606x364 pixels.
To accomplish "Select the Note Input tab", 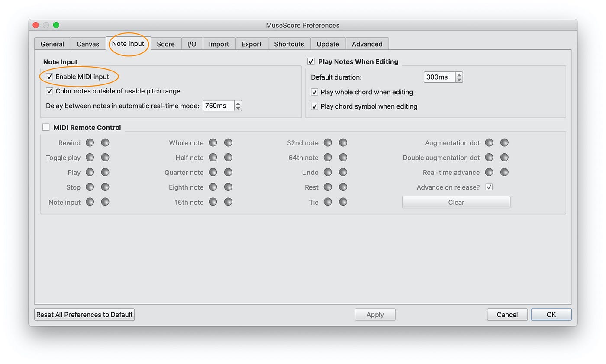I will (128, 44).
